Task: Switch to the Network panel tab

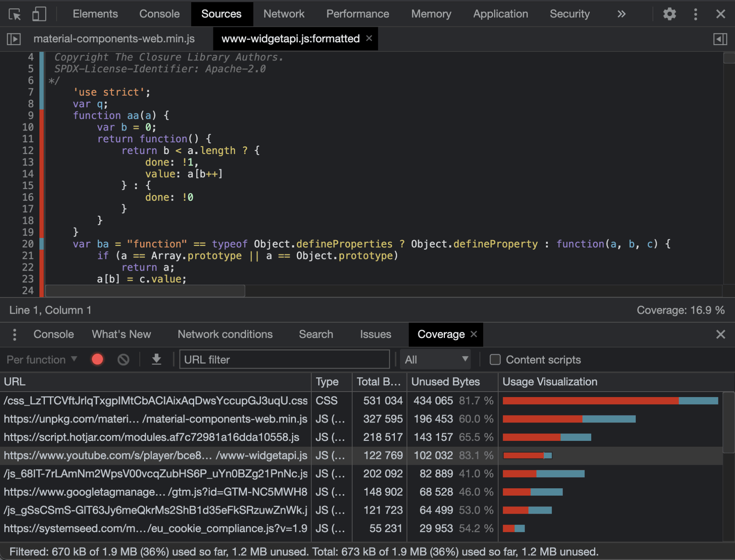Action: coord(283,14)
